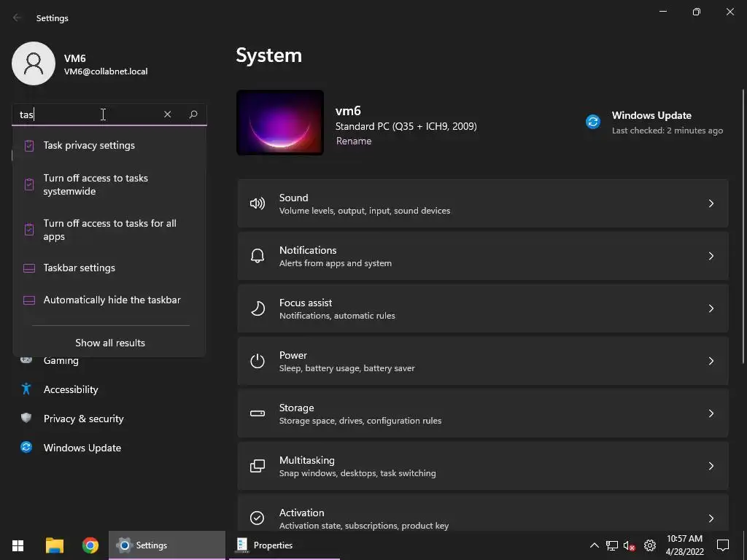Select Task privacy settings search result
This screenshot has width=747, height=560.
click(x=109, y=146)
